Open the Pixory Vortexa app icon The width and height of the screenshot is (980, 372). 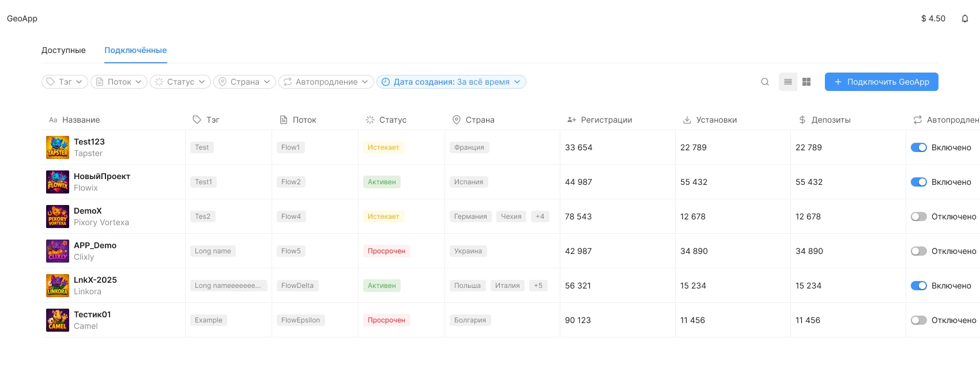tap(58, 217)
